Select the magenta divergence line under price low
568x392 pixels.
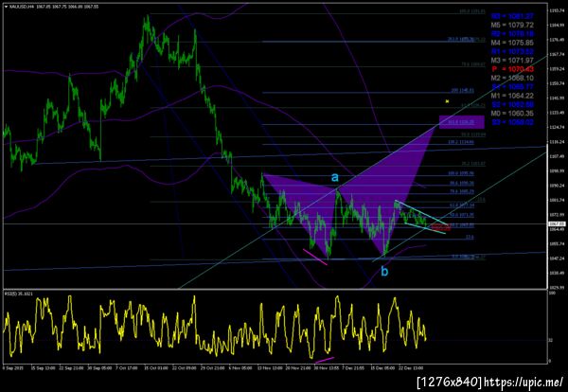(315, 257)
